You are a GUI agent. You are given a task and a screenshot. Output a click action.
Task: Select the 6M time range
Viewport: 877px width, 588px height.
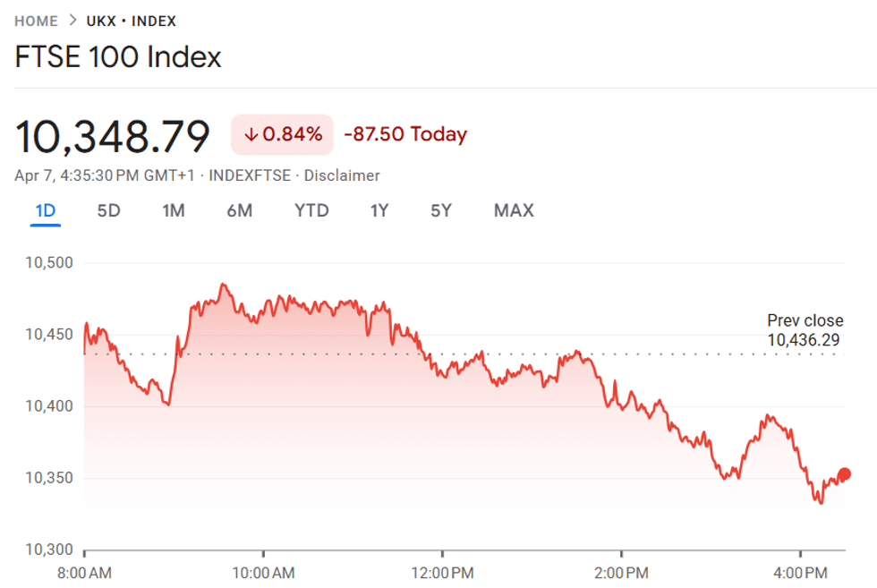240,210
